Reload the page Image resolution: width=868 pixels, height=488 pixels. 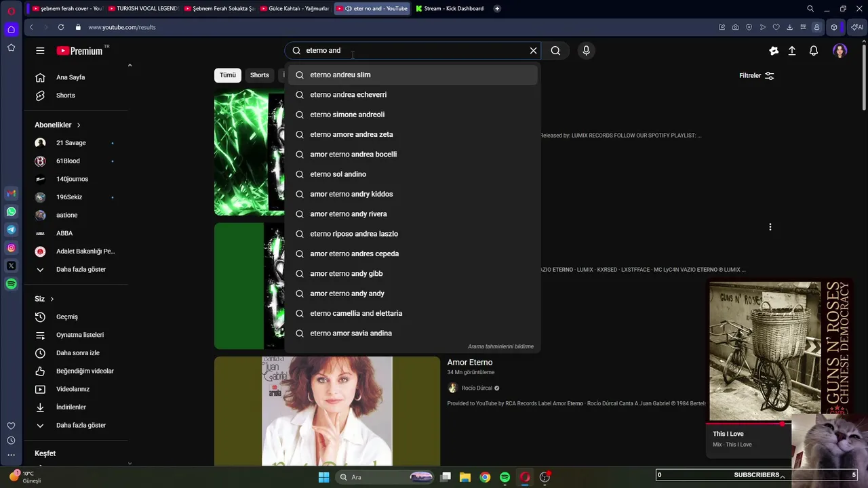point(61,27)
